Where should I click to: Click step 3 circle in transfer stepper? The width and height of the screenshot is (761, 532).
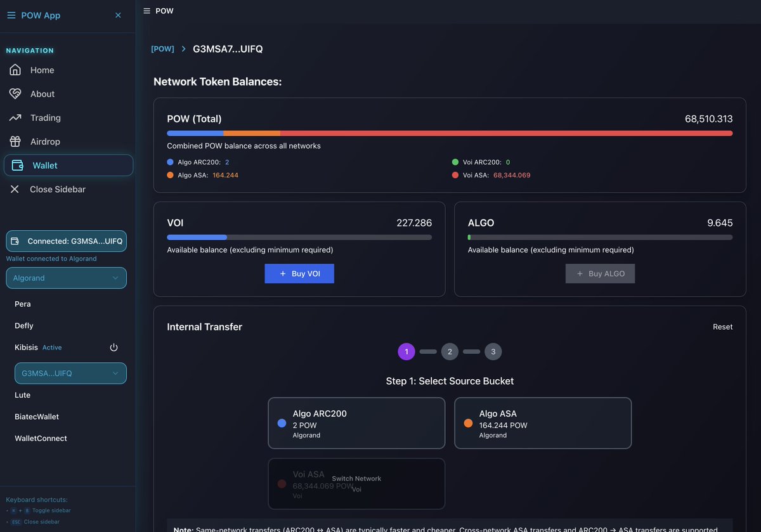pos(493,351)
